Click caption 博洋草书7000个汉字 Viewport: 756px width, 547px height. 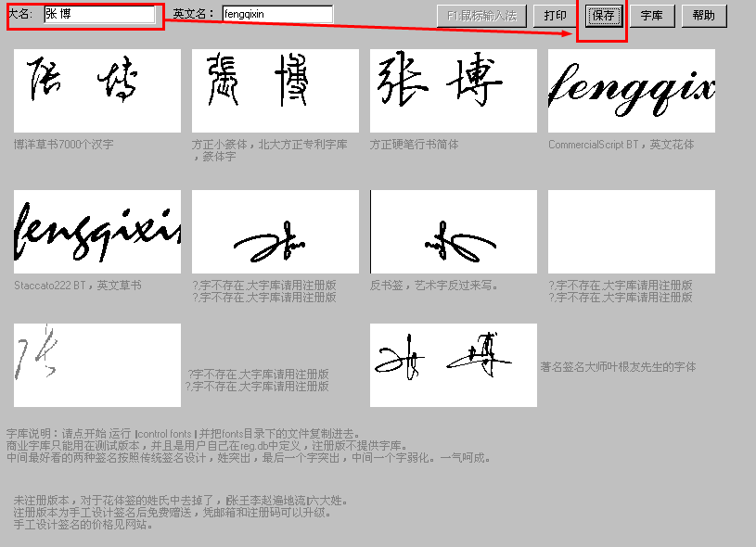click(64, 144)
